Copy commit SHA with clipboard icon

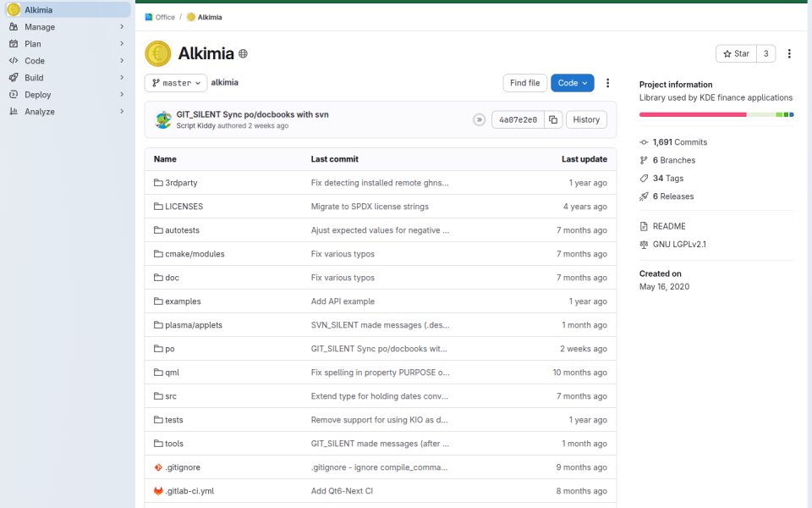pos(553,119)
